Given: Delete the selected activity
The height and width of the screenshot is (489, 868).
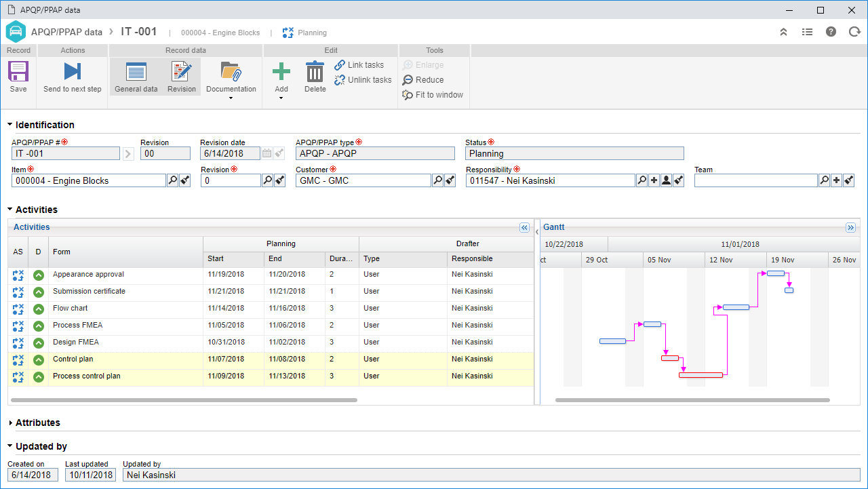Looking at the screenshot, I should coord(315,77).
